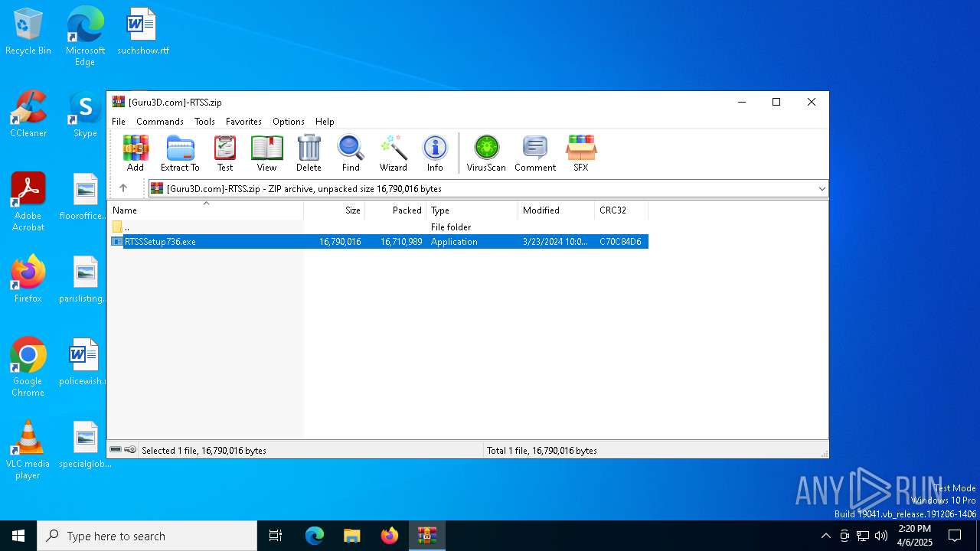The width and height of the screenshot is (980, 551).
Task: Open Task View on taskbar
Action: click(276, 536)
